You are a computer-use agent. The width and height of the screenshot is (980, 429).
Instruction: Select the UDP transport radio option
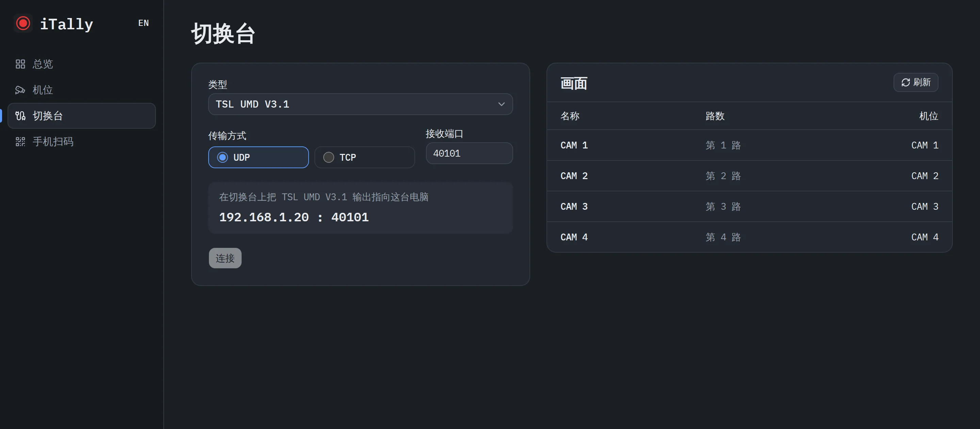(258, 157)
